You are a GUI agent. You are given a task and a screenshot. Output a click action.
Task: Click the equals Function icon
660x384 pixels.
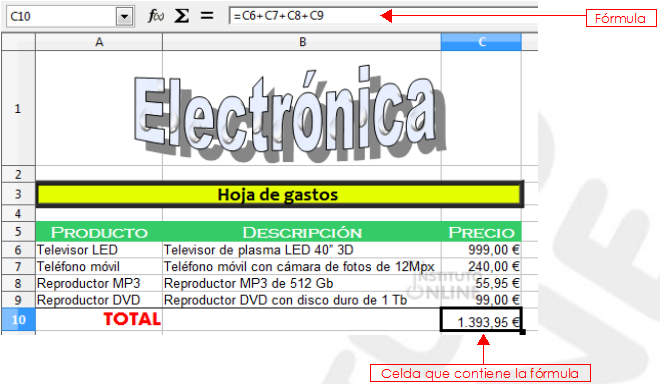point(207,16)
